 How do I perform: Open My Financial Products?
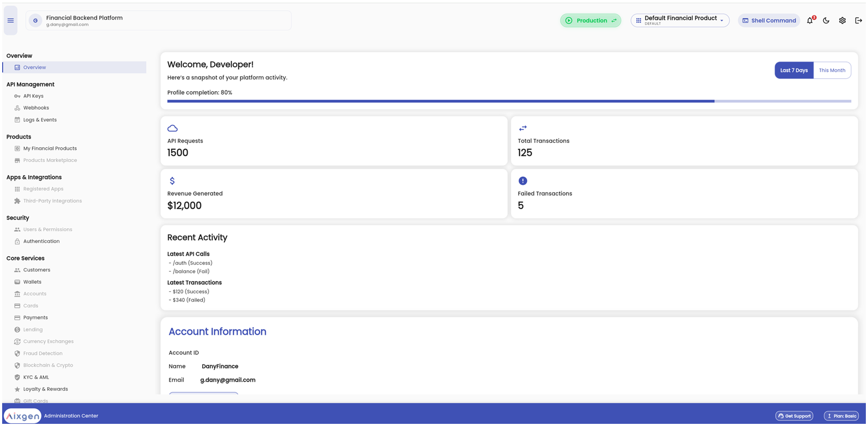click(x=50, y=148)
